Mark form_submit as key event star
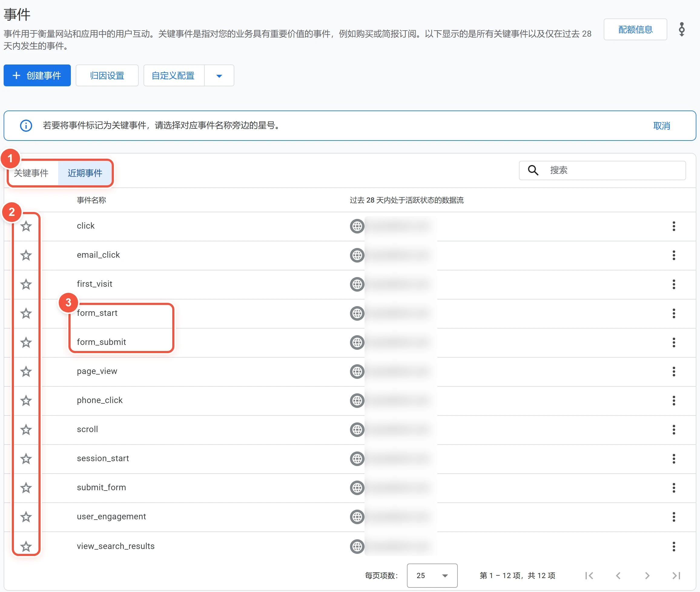This screenshot has height=592, width=700. coord(26,343)
